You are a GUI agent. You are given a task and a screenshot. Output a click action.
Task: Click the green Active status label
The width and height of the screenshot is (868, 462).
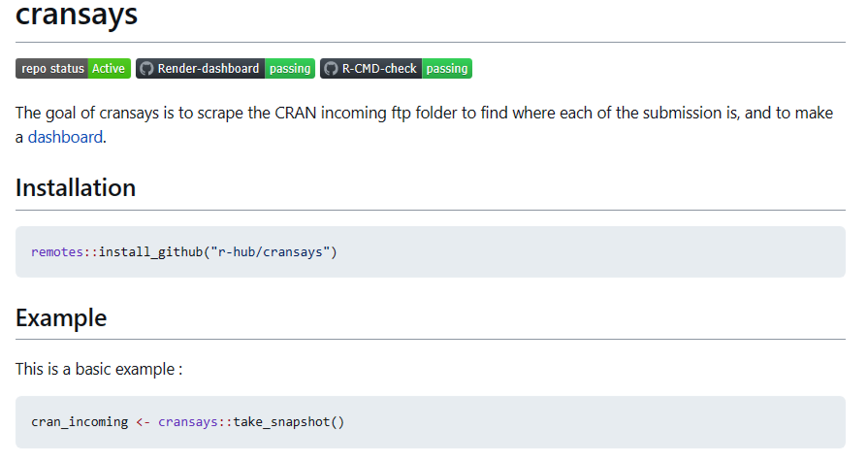(109, 69)
